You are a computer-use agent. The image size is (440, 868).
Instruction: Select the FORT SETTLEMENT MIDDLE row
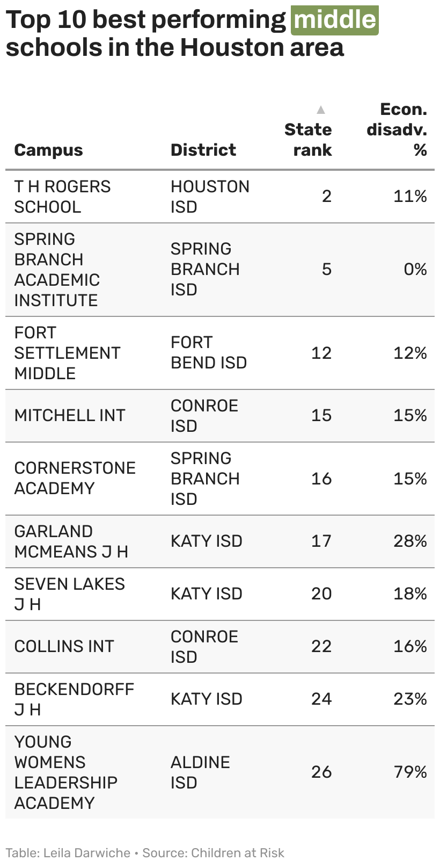pyautogui.click(x=220, y=353)
